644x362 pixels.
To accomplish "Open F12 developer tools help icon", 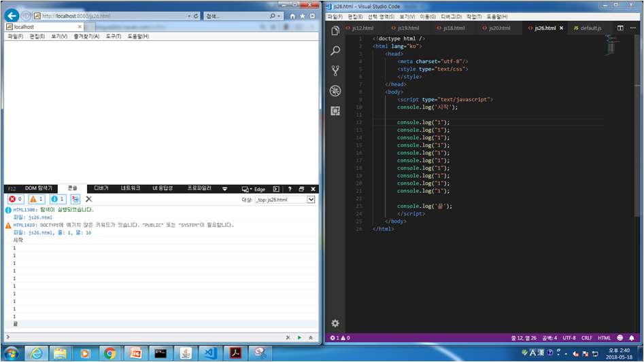I will pos(290,189).
